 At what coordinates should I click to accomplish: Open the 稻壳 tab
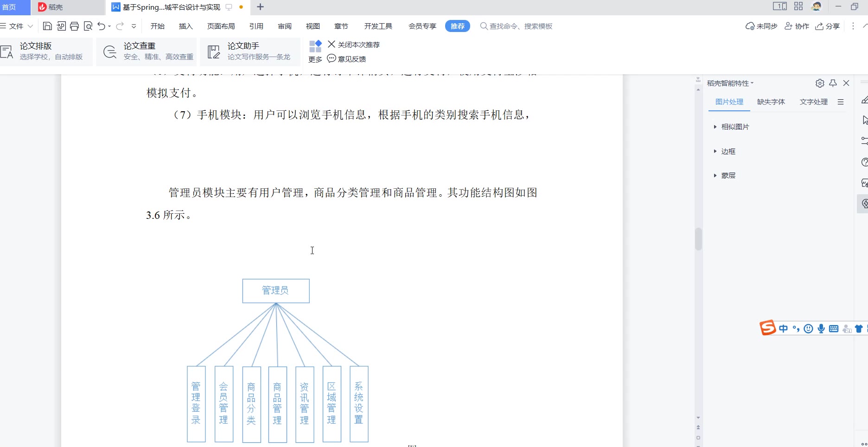pos(69,7)
